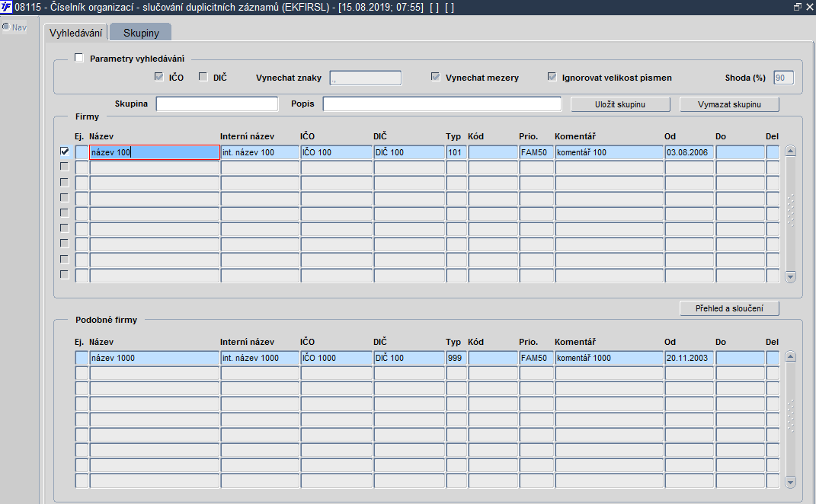Select the název 1000 row in Podobné firmy

(427, 358)
